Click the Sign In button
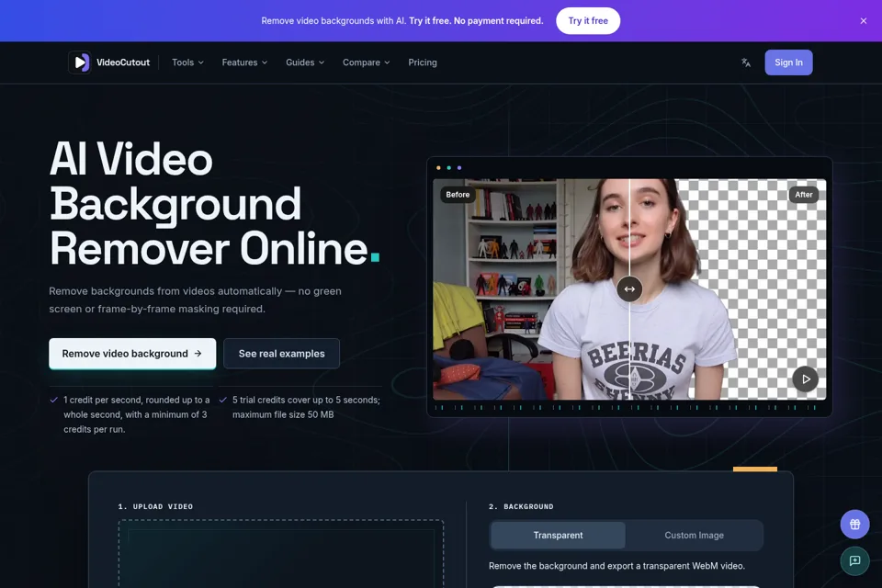Viewport: 882px width, 588px height. (788, 62)
